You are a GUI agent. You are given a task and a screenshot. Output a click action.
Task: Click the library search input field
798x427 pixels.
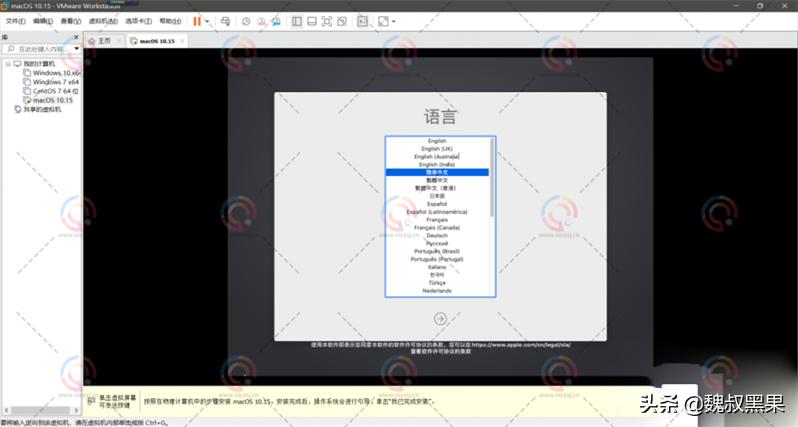(x=39, y=49)
